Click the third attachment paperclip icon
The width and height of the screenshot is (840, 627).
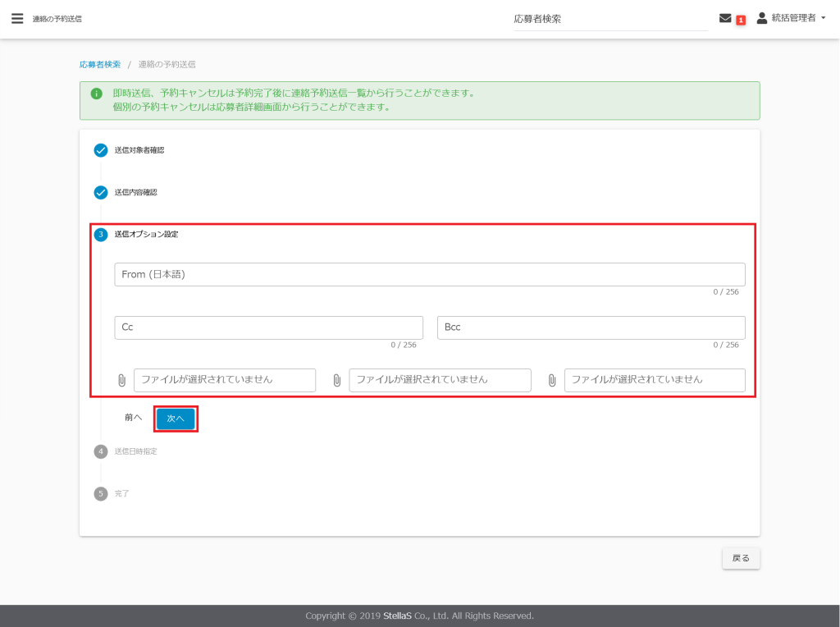click(552, 380)
